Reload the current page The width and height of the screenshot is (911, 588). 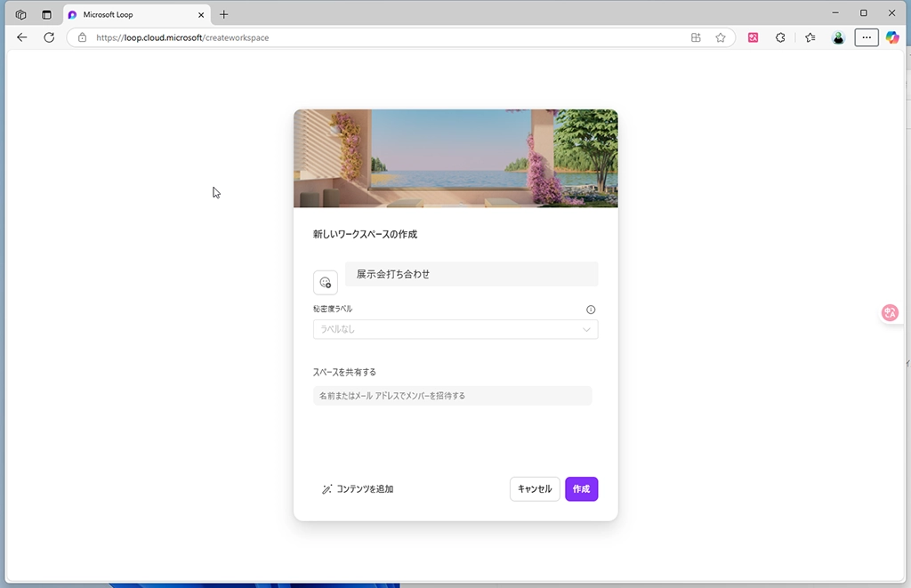coord(50,37)
